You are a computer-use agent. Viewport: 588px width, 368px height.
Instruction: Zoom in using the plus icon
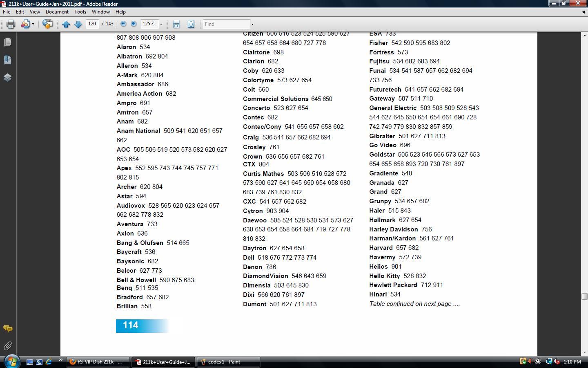[x=134, y=24]
